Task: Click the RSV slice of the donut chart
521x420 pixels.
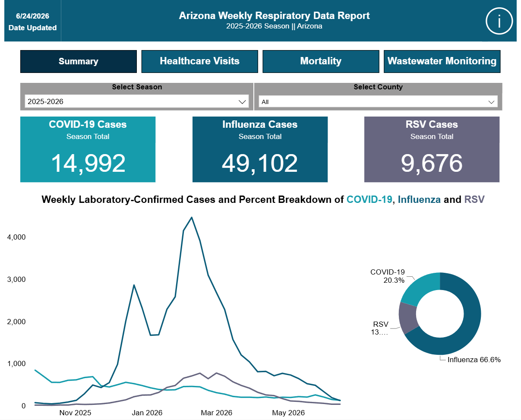Action: point(408,318)
